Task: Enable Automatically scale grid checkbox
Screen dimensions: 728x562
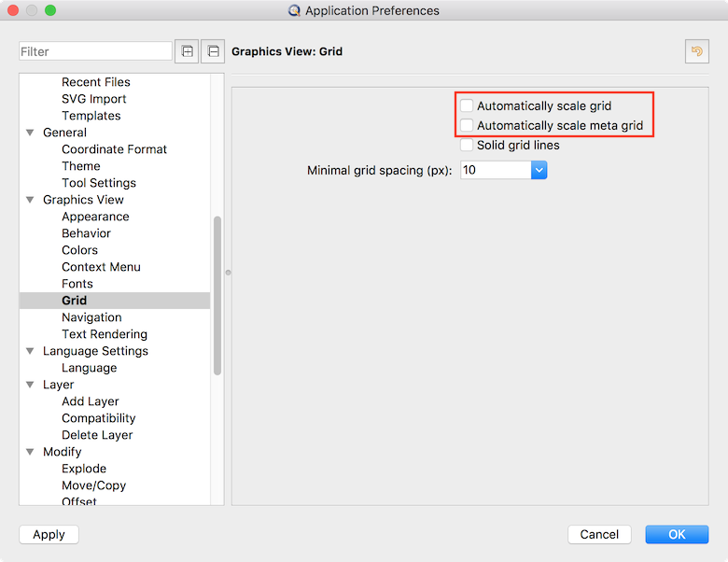Action: (468, 106)
